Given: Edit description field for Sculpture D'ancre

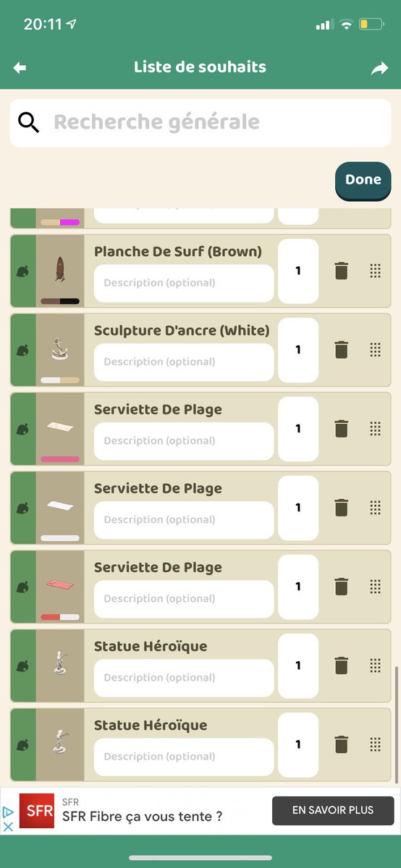Looking at the screenshot, I should tap(184, 362).
